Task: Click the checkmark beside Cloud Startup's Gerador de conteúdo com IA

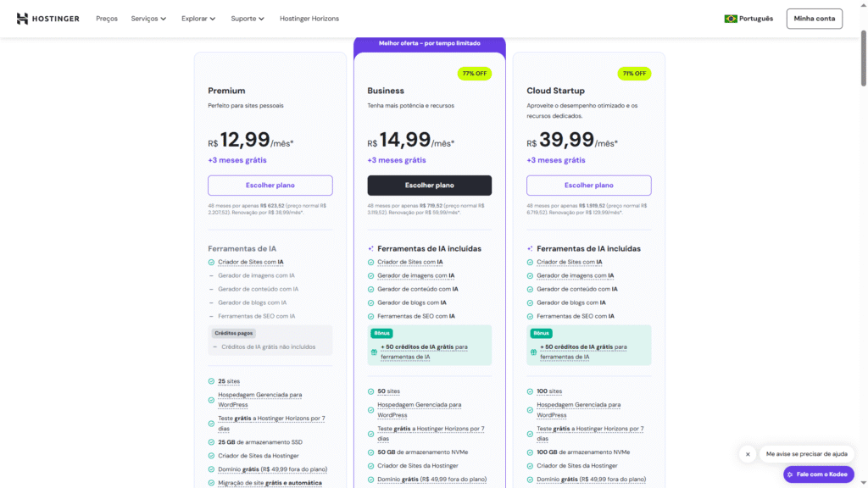Action: 530,290
